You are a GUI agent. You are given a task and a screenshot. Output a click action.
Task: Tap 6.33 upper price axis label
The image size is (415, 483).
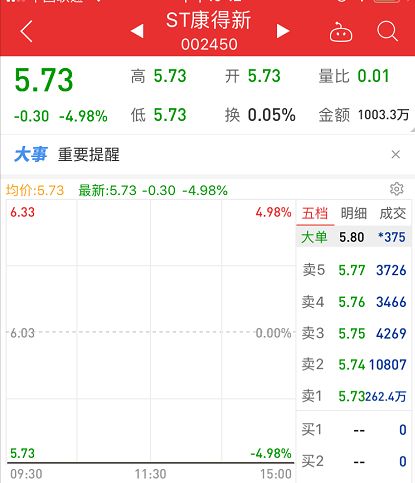pyautogui.click(x=22, y=212)
